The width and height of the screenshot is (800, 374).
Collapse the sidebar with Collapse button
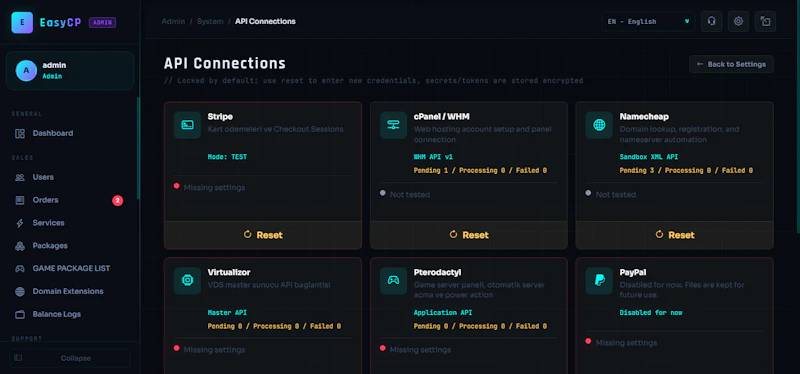[70, 358]
